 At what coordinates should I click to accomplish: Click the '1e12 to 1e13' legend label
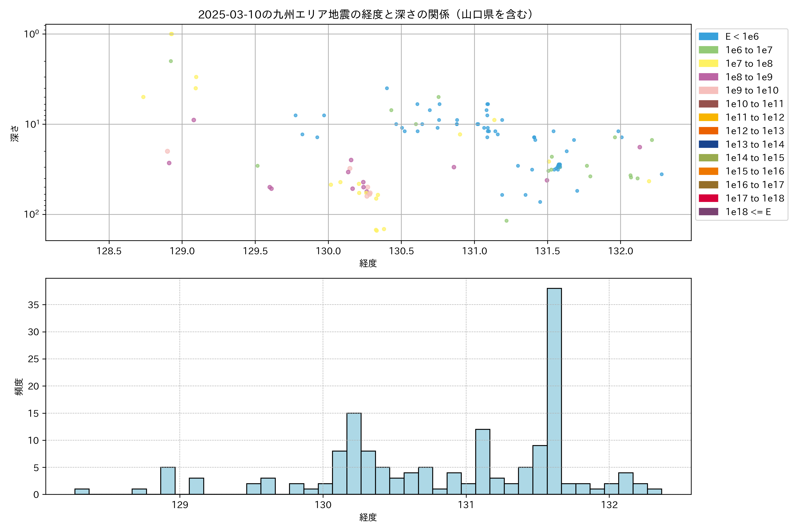[755, 131]
